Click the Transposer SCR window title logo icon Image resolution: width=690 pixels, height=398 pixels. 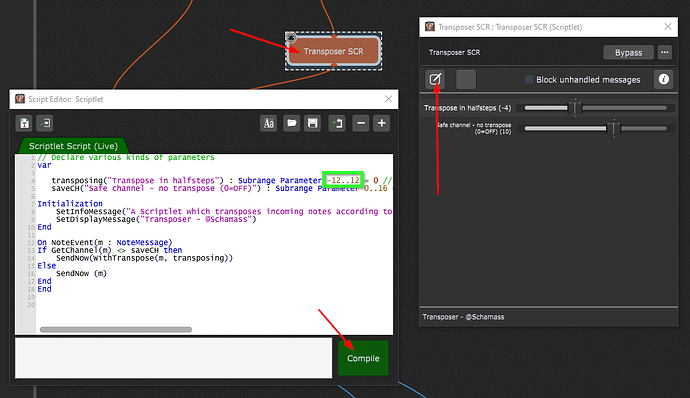click(x=429, y=27)
